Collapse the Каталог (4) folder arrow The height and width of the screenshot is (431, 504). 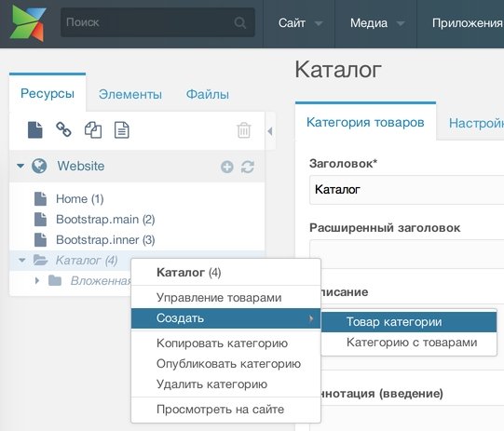[21, 260]
